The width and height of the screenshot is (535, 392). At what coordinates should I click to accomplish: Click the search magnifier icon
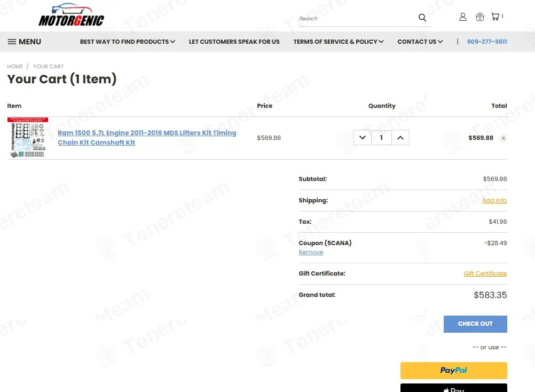pyautogui.click(x=422, y=18)
